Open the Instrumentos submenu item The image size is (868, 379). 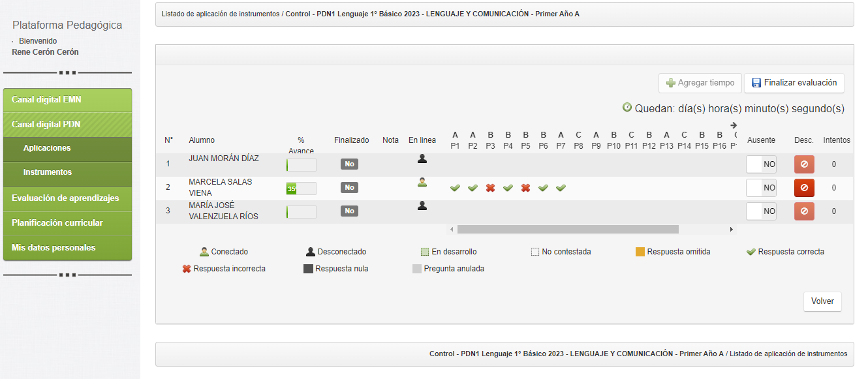click(48, 172)
